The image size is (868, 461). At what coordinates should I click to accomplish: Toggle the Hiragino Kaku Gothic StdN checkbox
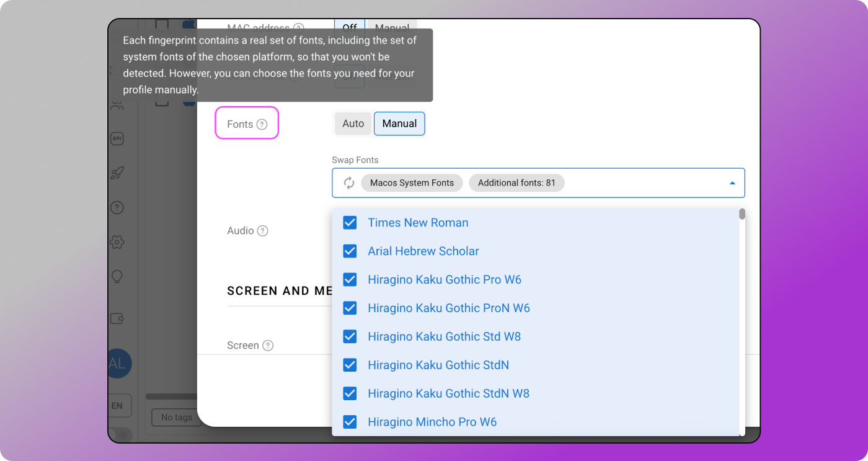[350, 365]
